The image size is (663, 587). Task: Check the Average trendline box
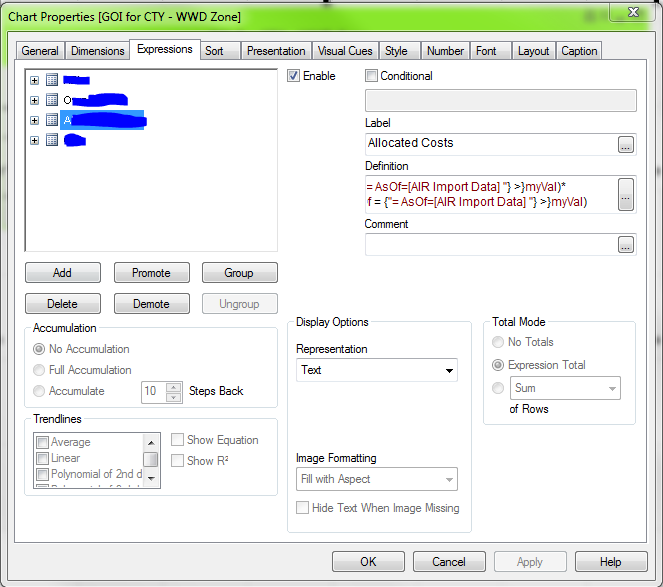[42, 442]
